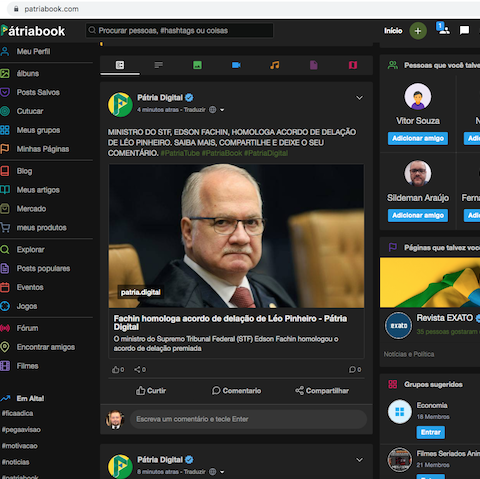This screenshot has width=480, height=479.
Task: Open friend requests icon with badge
Action: pos(443,29)
